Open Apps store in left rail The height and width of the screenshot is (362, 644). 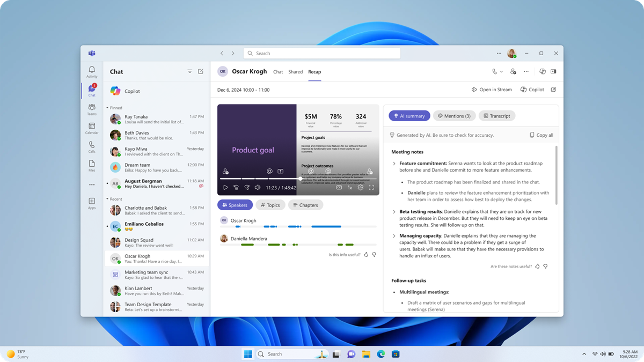tap(92, 203)
